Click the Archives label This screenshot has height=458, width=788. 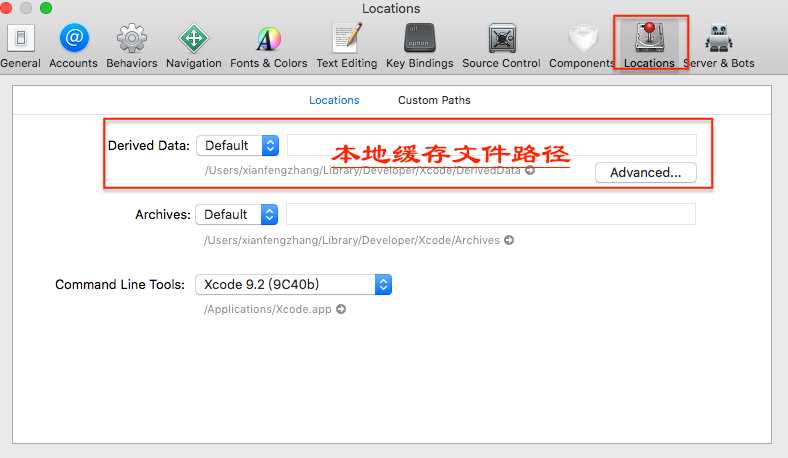click(x=163, y=215)
